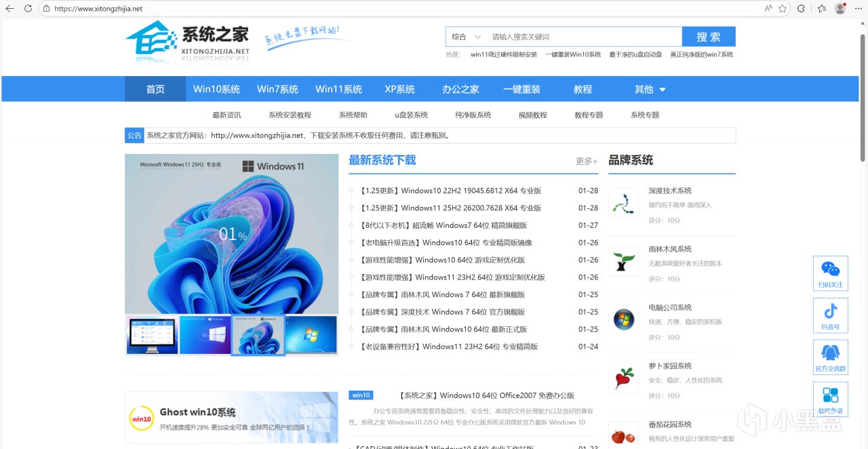Select the Windows 7 carousel thumbnail

(311, 335)
